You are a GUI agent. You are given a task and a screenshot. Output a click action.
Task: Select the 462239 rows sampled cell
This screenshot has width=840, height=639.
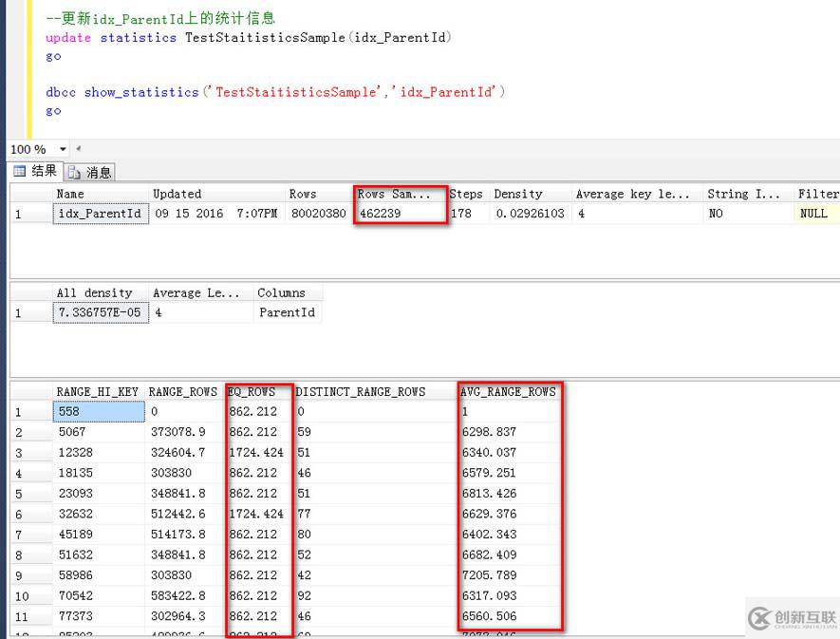(401, 214)
